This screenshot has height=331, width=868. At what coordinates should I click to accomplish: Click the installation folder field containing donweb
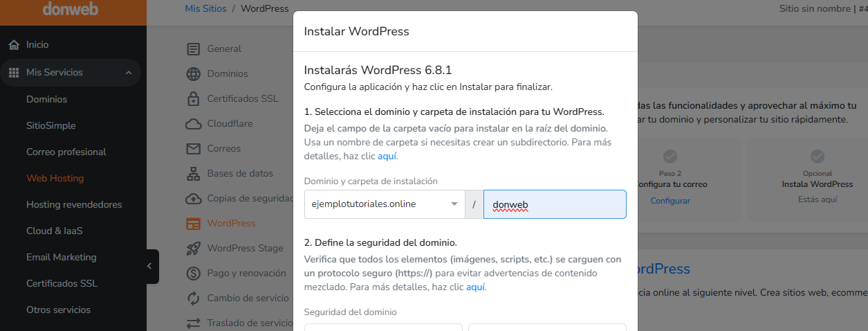pyautogui.click(x=555, y=204)
